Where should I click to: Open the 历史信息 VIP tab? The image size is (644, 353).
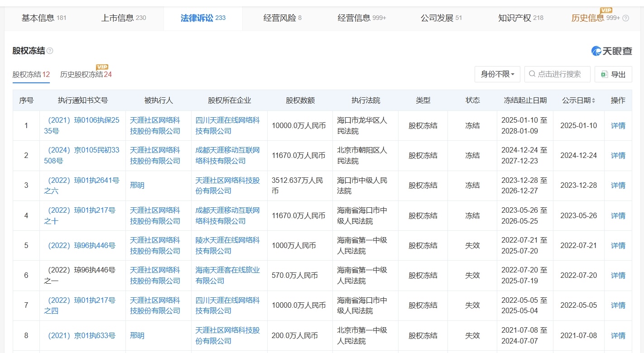(x=596, y=18)
